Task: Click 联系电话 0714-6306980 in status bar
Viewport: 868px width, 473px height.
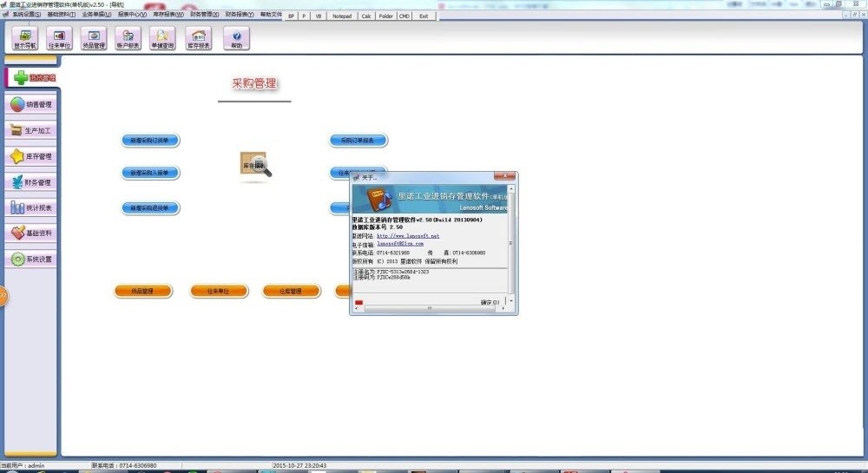Action: tap(124, 466)
